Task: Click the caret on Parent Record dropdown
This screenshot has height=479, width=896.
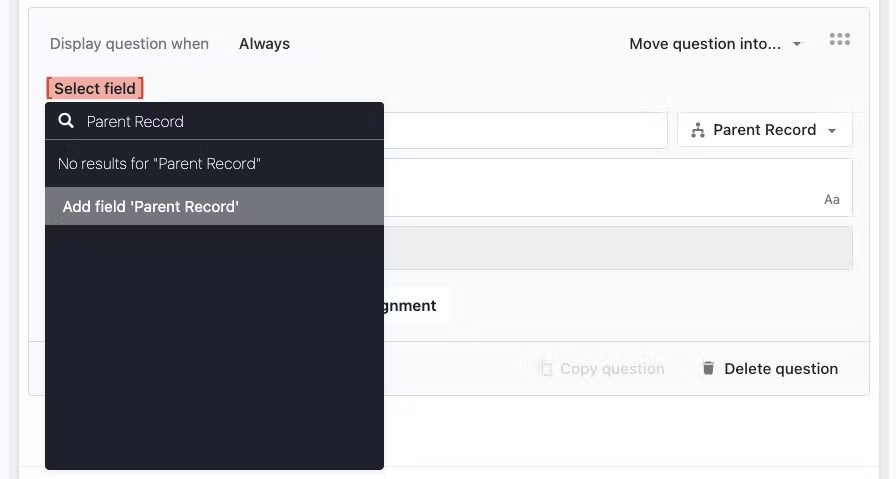Action: click(x=832, y=130)
